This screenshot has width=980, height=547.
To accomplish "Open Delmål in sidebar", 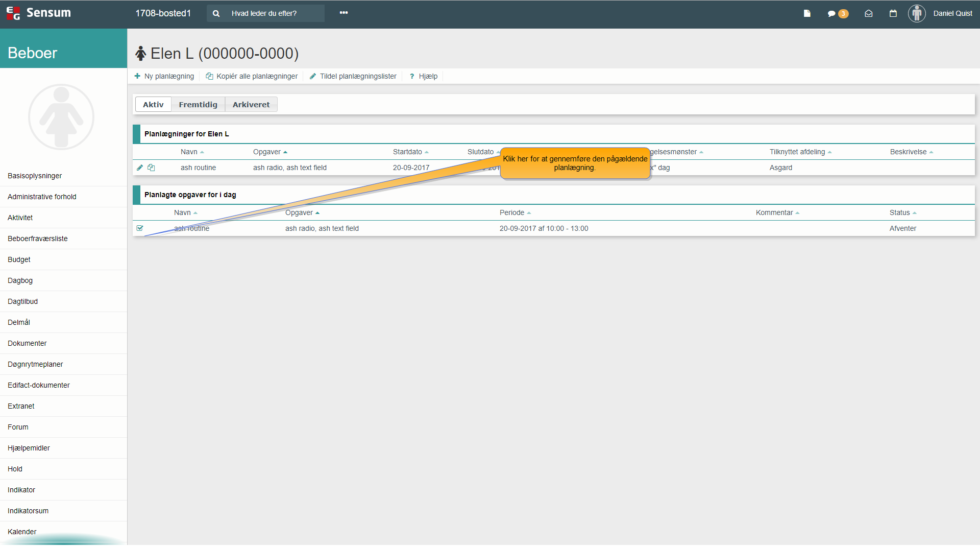I will coord(63,322).
